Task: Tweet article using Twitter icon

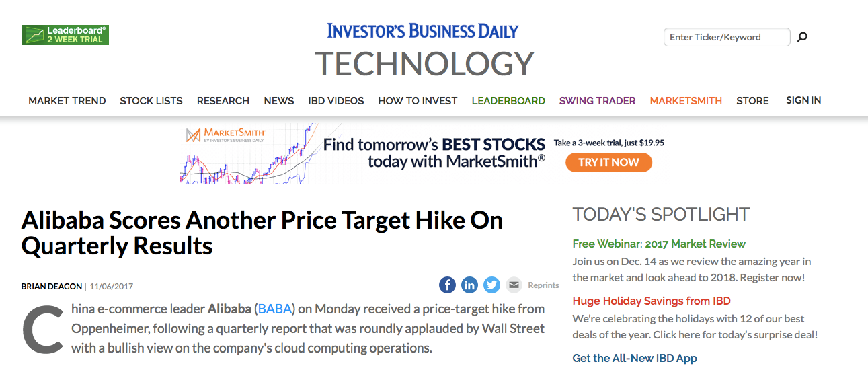Action: coord(491,285)
